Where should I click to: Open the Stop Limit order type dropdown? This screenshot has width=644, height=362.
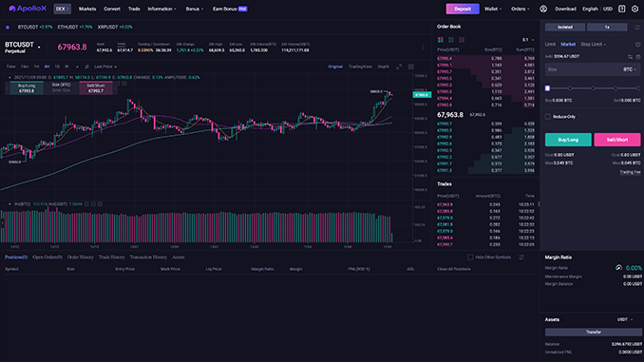click(593, 45)
